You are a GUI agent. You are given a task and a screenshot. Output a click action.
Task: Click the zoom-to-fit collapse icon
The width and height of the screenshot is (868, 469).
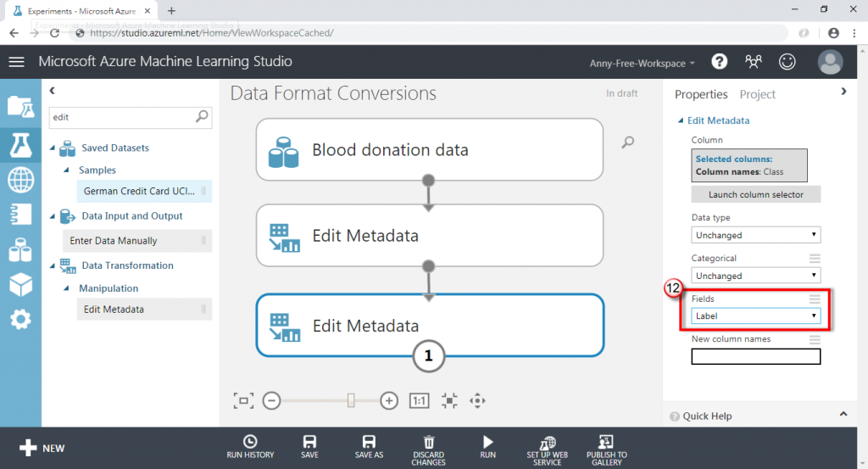tap(449, 400)
